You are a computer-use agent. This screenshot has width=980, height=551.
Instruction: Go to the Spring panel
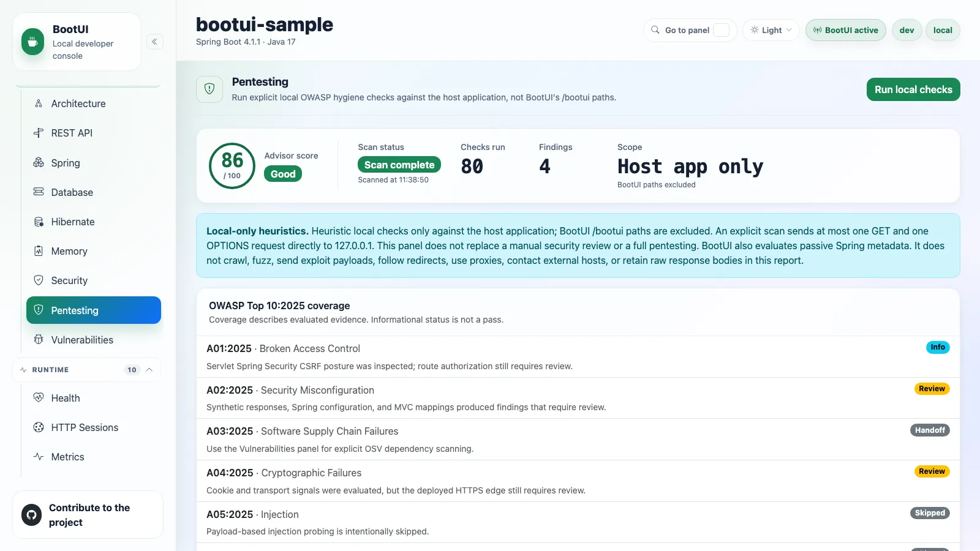94,162
